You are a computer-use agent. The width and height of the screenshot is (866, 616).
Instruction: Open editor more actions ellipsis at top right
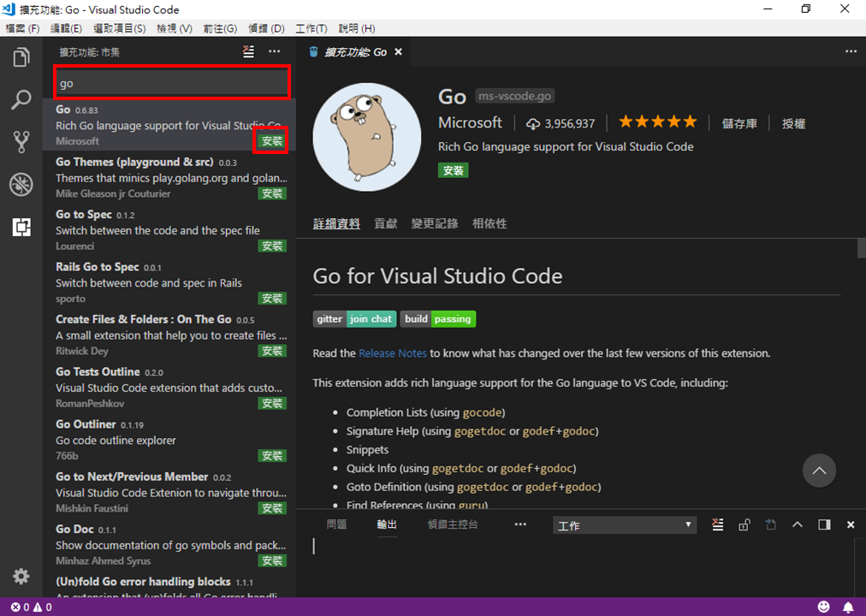(x=851, y=51)
